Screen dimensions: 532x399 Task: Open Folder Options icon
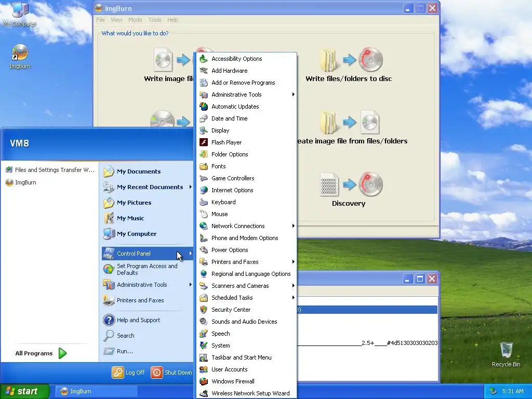(x=204, y=154)
